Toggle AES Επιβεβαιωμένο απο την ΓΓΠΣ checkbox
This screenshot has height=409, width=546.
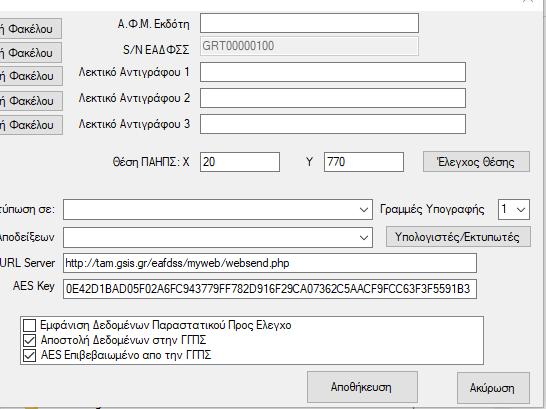pyautogui.click(x=29, y=355)
